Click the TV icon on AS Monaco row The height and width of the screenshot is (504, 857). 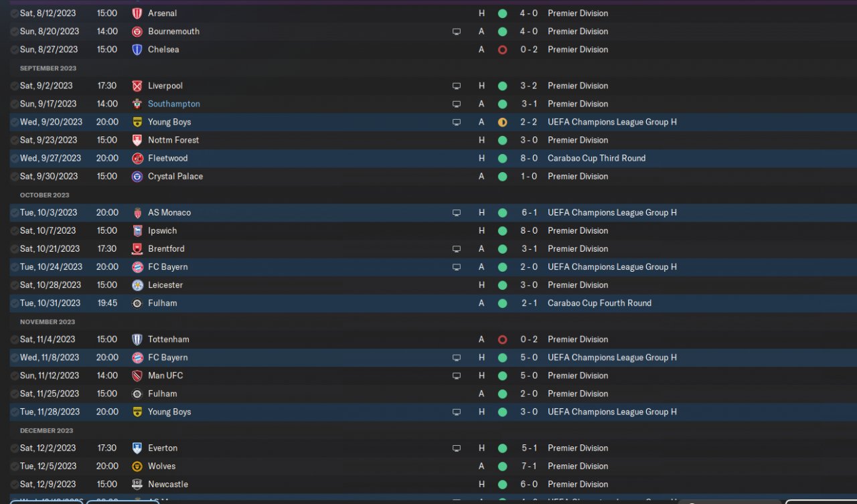(x=457, y=213)
